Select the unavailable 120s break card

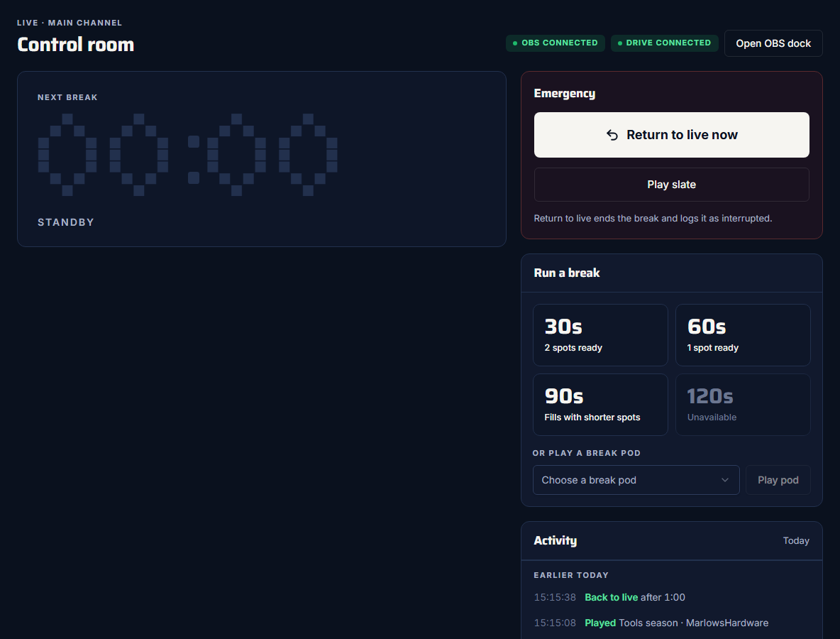click(743, 405)
